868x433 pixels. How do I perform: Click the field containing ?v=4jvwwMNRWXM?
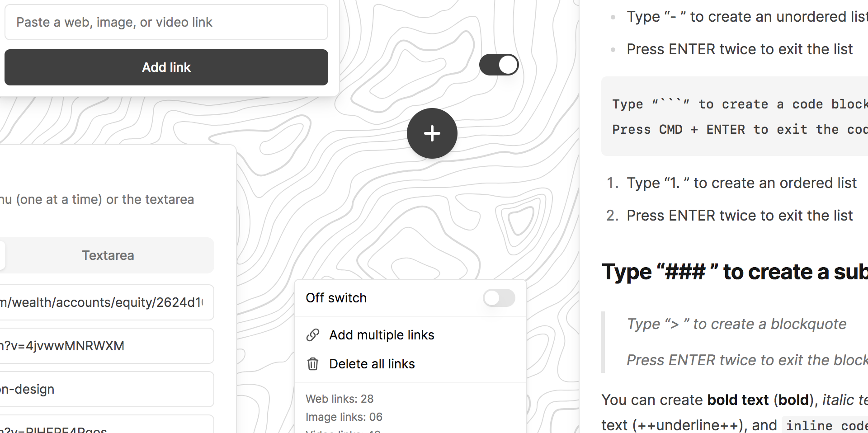(x=104, y=346)
